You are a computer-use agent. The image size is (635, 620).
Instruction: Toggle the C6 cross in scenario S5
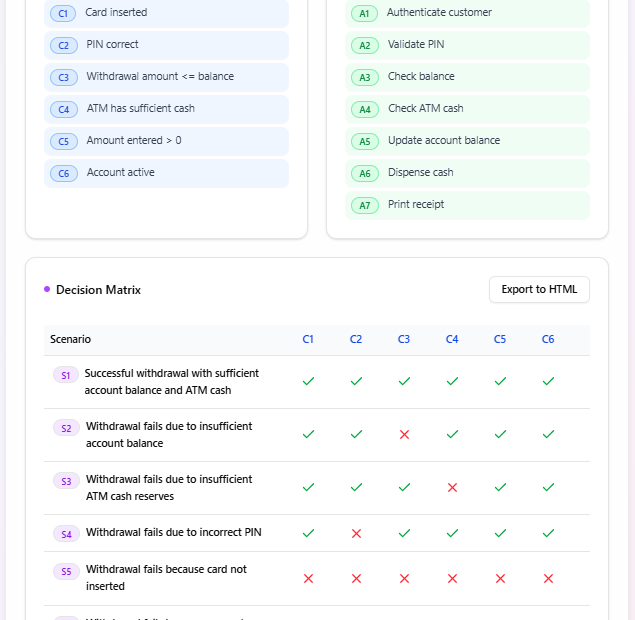548,578
